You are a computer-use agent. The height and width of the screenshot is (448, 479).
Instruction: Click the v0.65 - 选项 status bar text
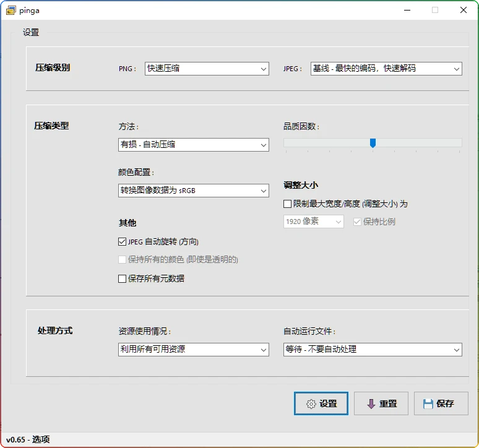coord(28,440)
